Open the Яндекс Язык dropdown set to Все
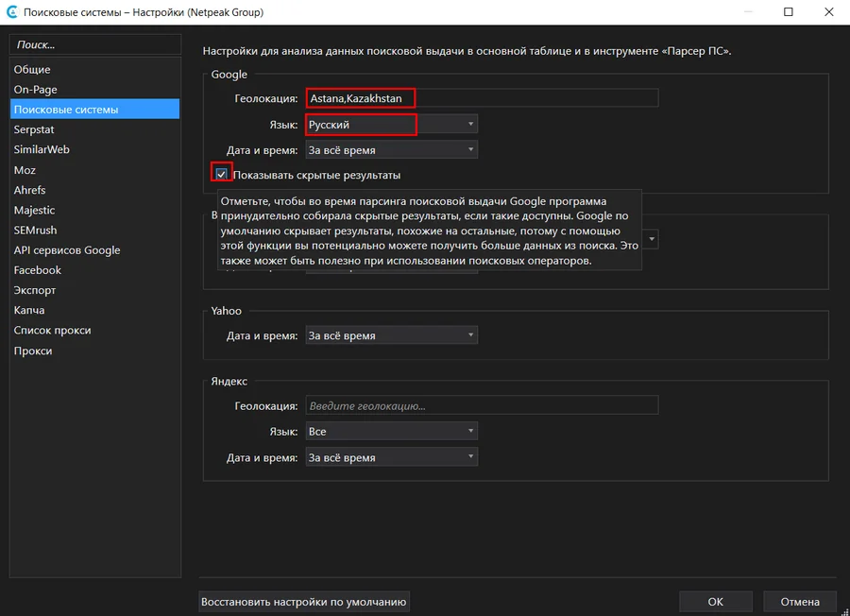This screenshot has width=850, height=616. [x=391, y=431]
